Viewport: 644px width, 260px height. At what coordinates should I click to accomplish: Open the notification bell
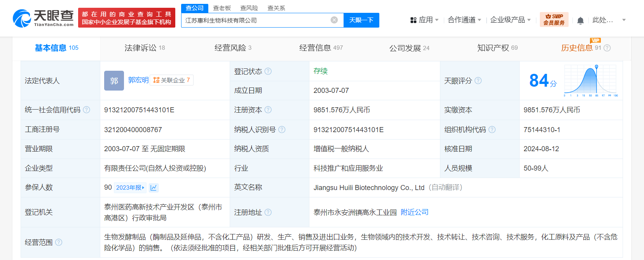tap(580, 20)
